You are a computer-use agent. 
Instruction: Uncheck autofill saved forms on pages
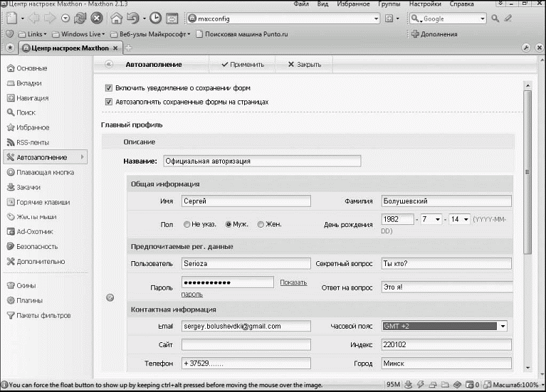109,102
